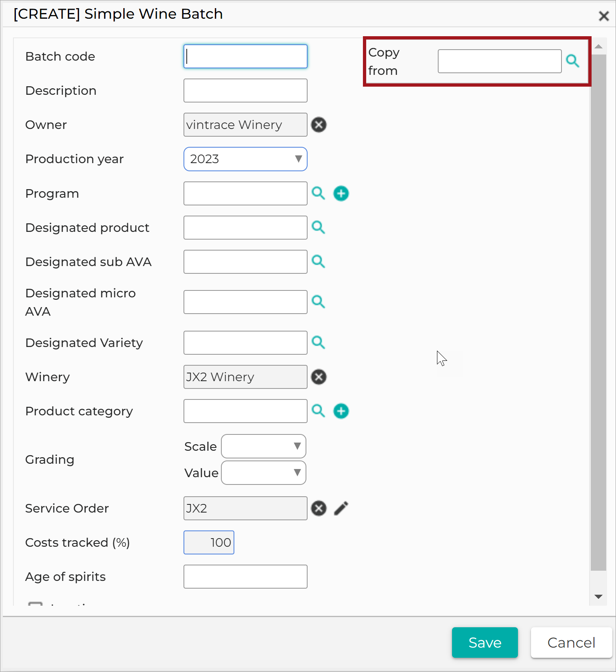Expand Grading Value dropdown
616x672 pixels.
click(x=264, y=473)
